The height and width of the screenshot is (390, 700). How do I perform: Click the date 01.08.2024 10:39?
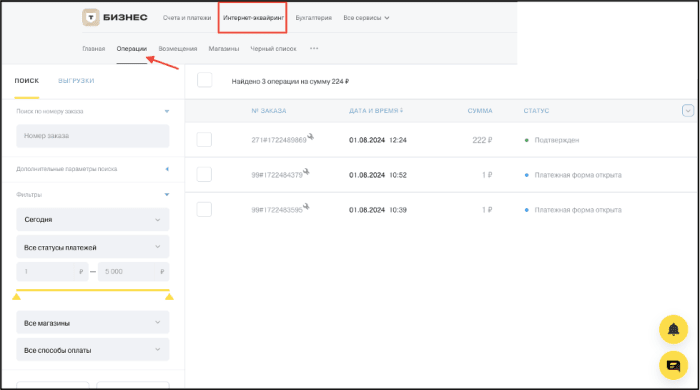coord(378,210)
